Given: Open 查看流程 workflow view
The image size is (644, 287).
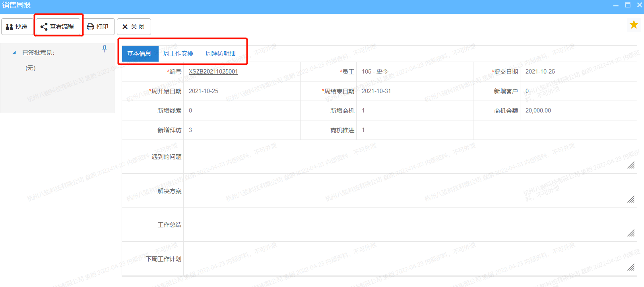Looking at the screenshot, I should coord(58,27).
